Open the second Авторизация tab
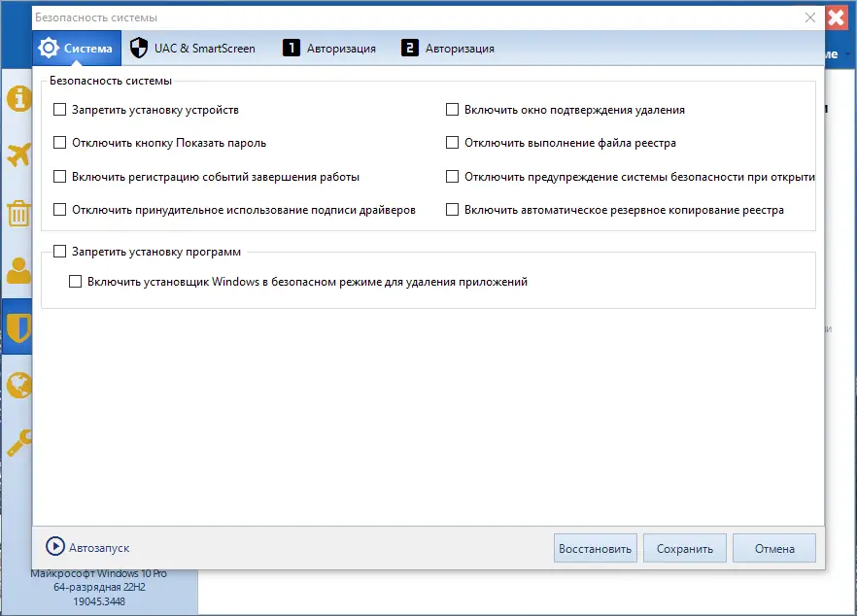Viewport: 857px width, 616px height. 448,49
